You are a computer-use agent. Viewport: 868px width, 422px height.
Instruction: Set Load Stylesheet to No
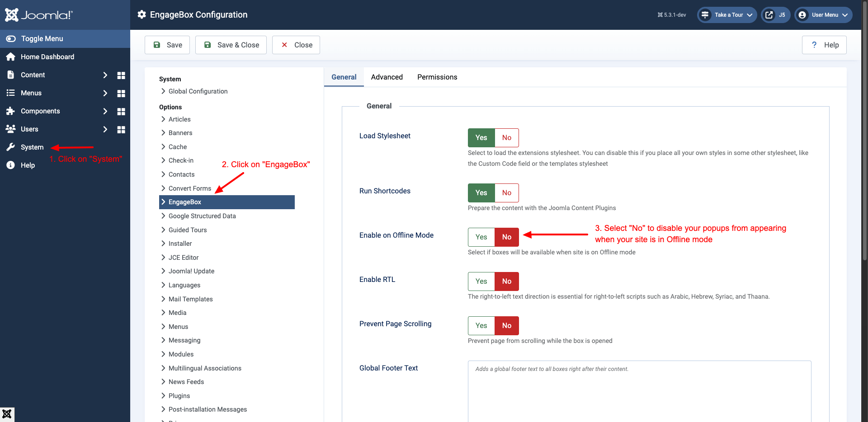point(507,138)
